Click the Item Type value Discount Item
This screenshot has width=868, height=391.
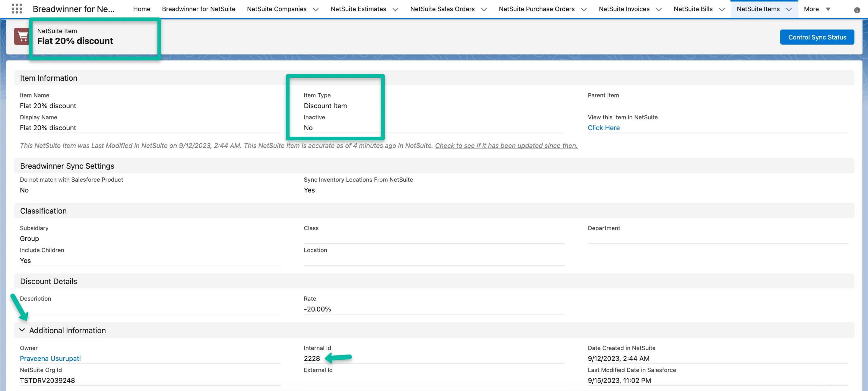[x=325, y=106]
